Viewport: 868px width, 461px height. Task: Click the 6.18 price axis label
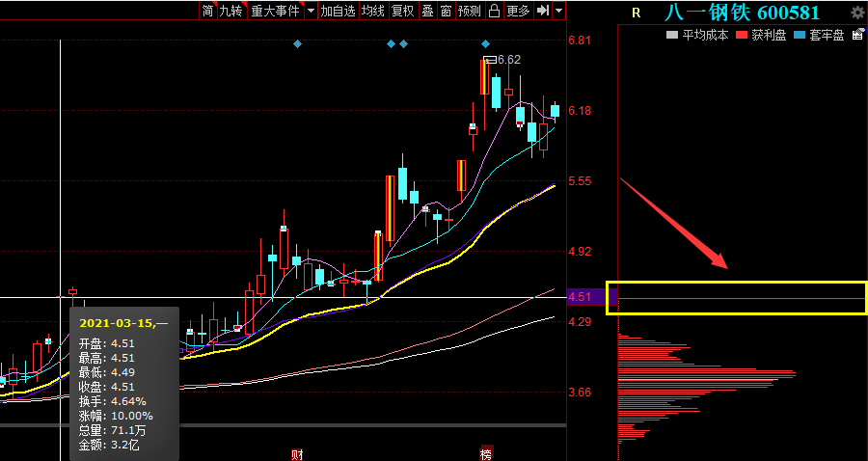tap(580, 111)
